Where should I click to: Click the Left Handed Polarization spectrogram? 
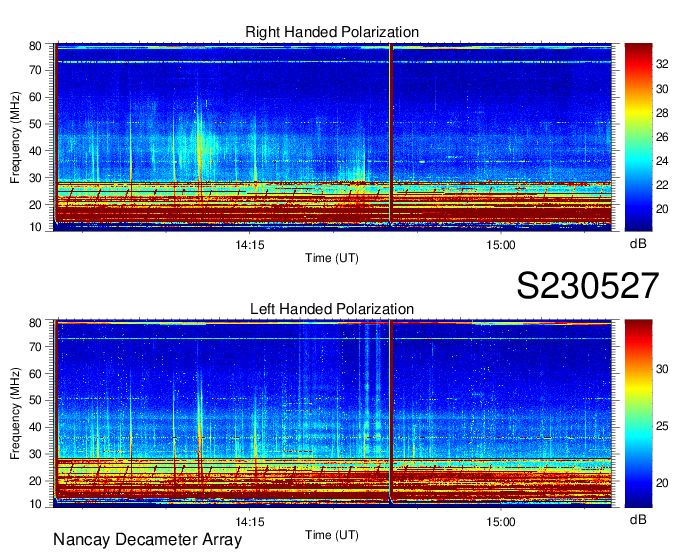332,414
